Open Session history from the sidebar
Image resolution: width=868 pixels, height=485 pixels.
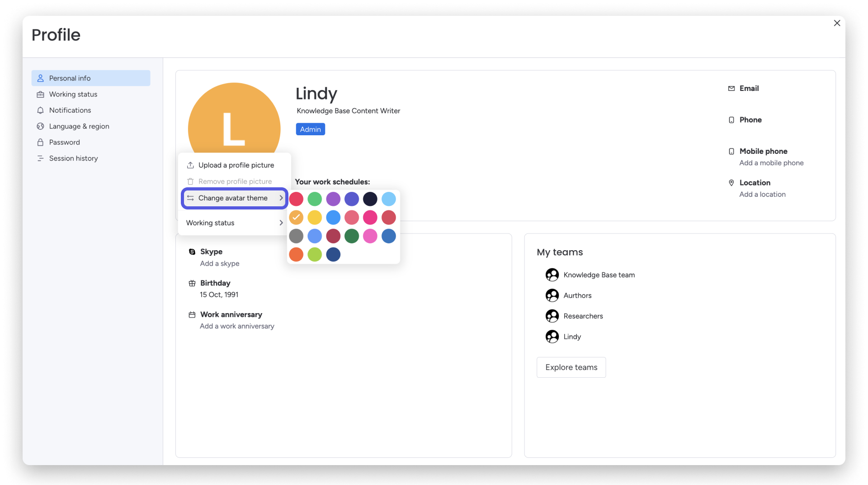tap(73, 158)
